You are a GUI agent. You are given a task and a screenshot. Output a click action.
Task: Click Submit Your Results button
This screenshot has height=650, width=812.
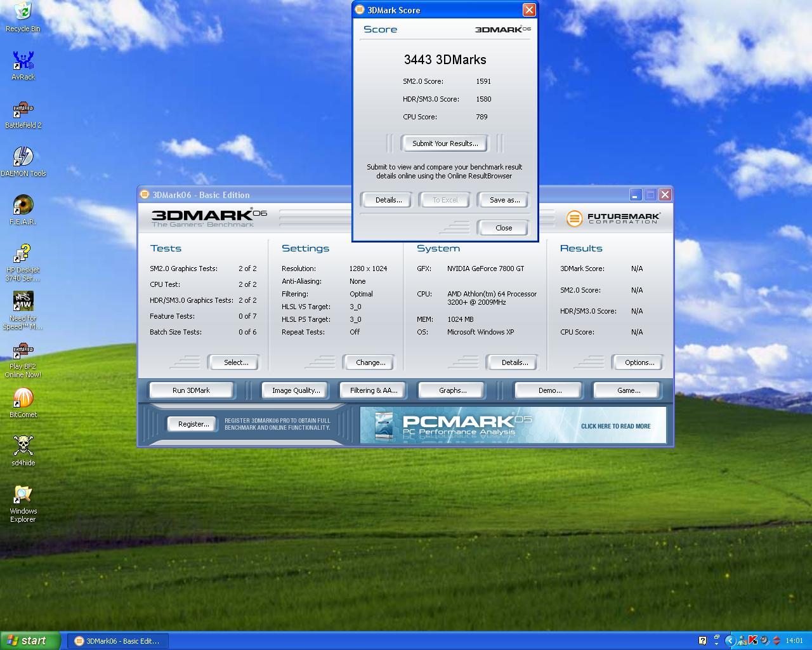(445, 143)
